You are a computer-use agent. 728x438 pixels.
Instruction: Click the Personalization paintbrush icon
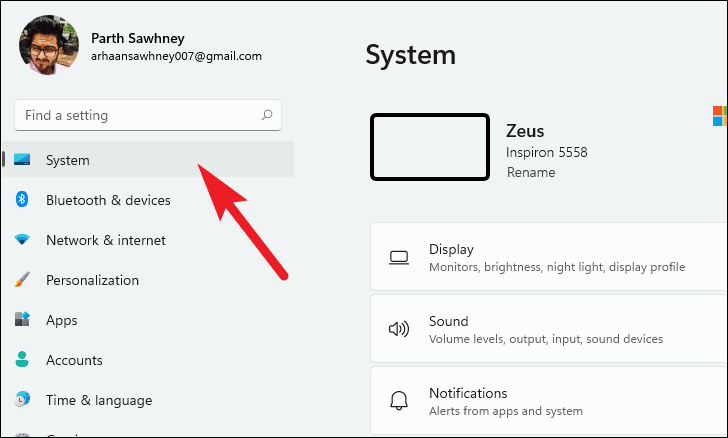point(22,280)
